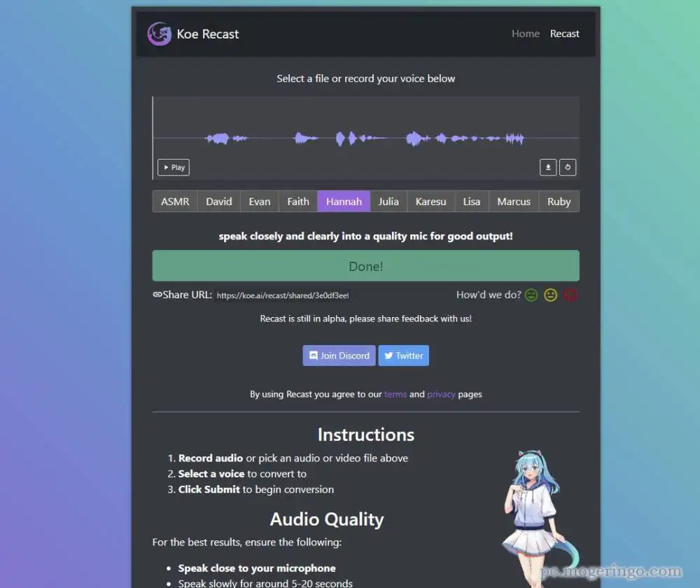The height and width of the screenshot is (588, 700).
Task: Click inside the audio waveform display
Action: (x=365, y=139)
